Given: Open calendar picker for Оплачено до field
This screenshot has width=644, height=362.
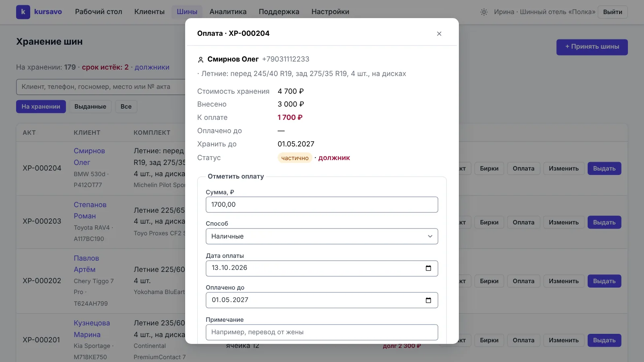Looking at the screenshot, I should coord(428,300).
